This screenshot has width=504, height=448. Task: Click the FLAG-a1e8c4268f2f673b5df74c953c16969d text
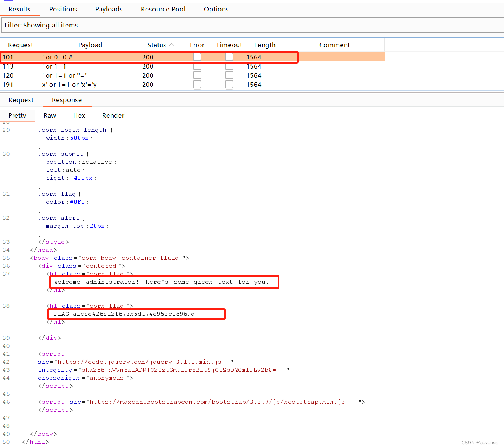(x=124, y=314)
